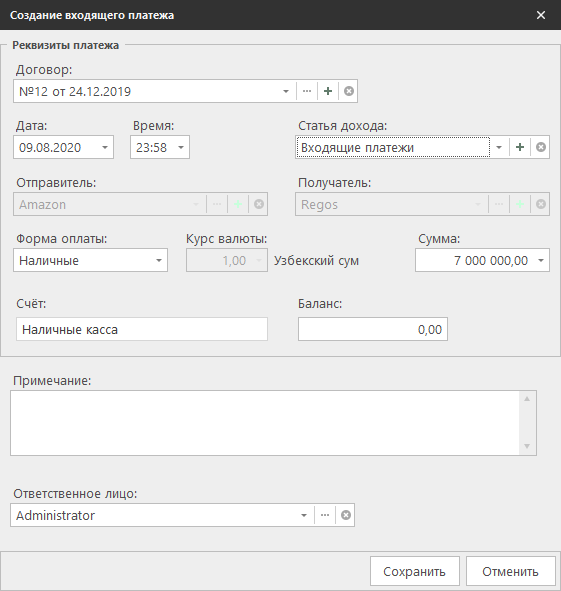Click the Сохранить button
561x591 pixels.
415,571
